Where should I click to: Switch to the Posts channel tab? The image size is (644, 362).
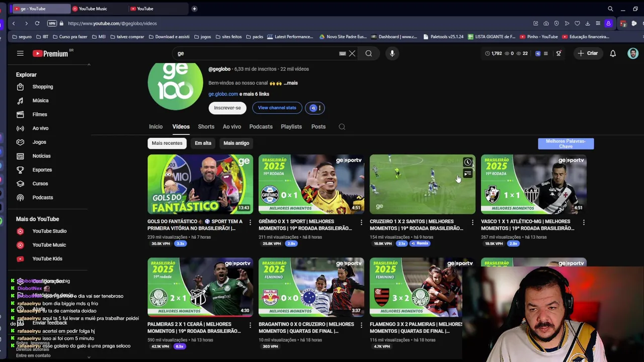(x=318, y=127)
